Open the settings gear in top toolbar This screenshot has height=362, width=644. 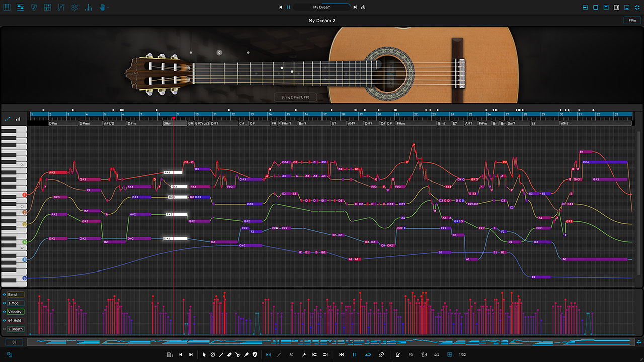point(74,7)
